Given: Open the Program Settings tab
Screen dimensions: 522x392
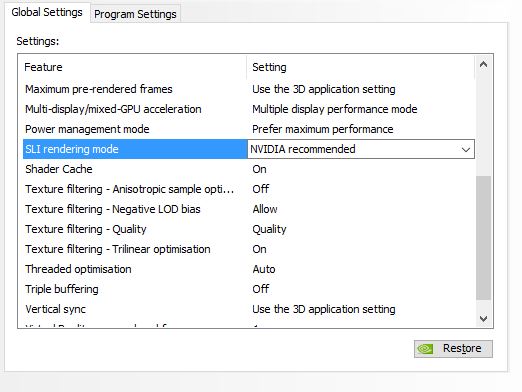Looking at the screenshot, I should tap(135, 14).
